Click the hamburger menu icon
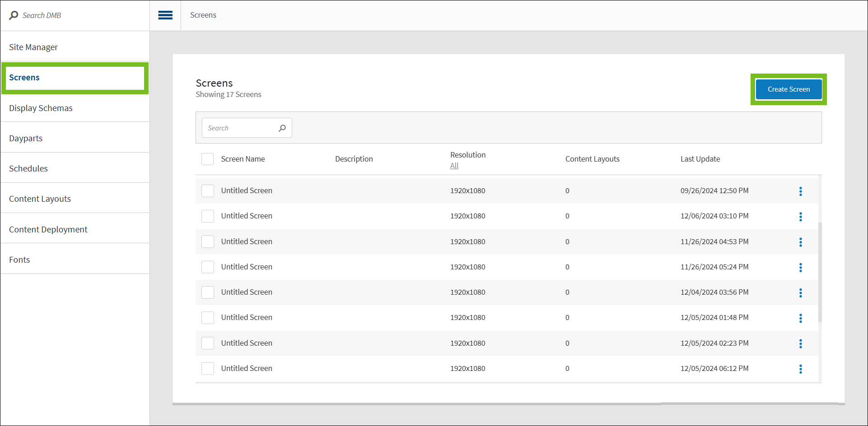The width and height of the screenshot is (868, 426). (165, 15)
